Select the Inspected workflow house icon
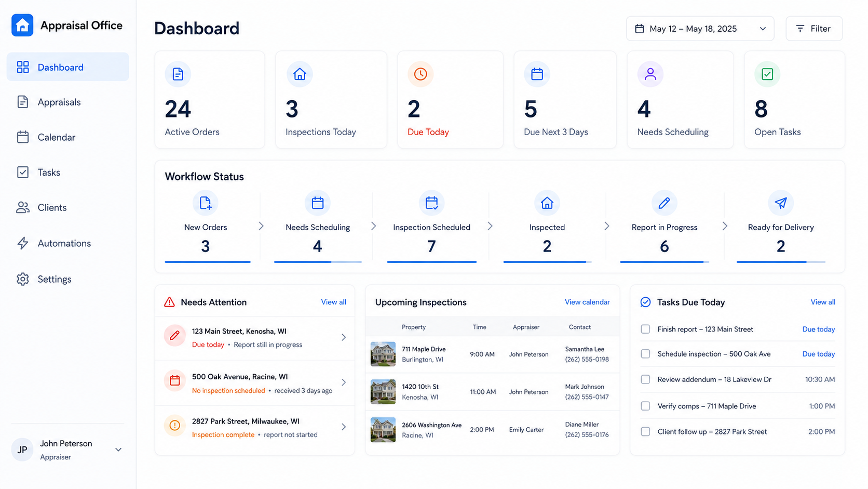The image size is (868, 489). point(547,203)
